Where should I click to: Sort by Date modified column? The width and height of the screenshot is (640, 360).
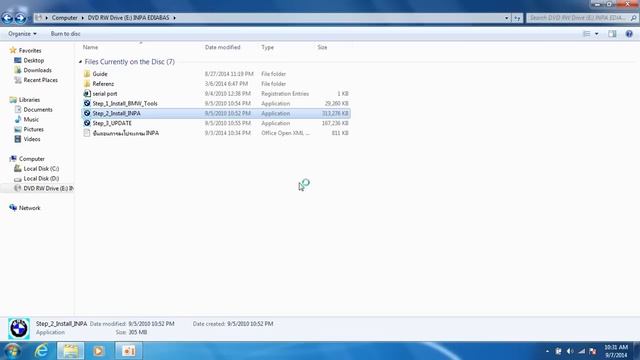pyautogui.click(x=222, y=47)
